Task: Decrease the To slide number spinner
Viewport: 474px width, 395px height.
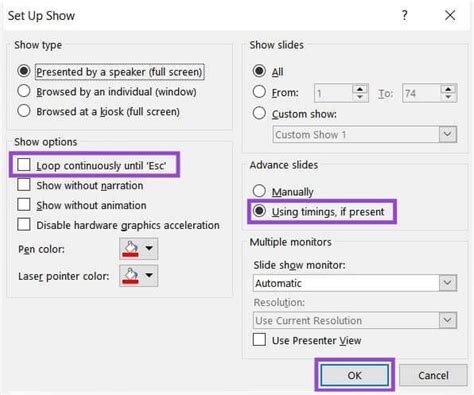Action: 448,97
